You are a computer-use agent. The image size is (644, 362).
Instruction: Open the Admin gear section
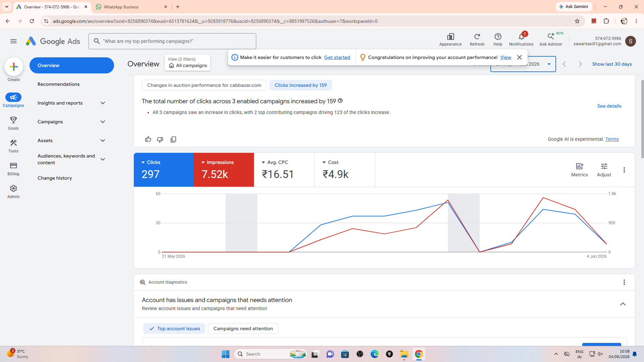pyautogui.click(x=13, y=191)
